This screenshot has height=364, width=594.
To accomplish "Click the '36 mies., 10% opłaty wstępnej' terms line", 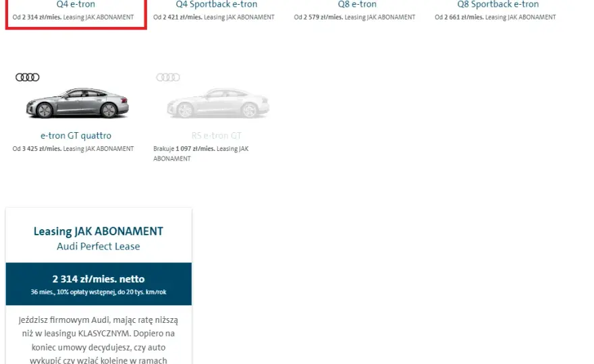I will coord(99,292).
